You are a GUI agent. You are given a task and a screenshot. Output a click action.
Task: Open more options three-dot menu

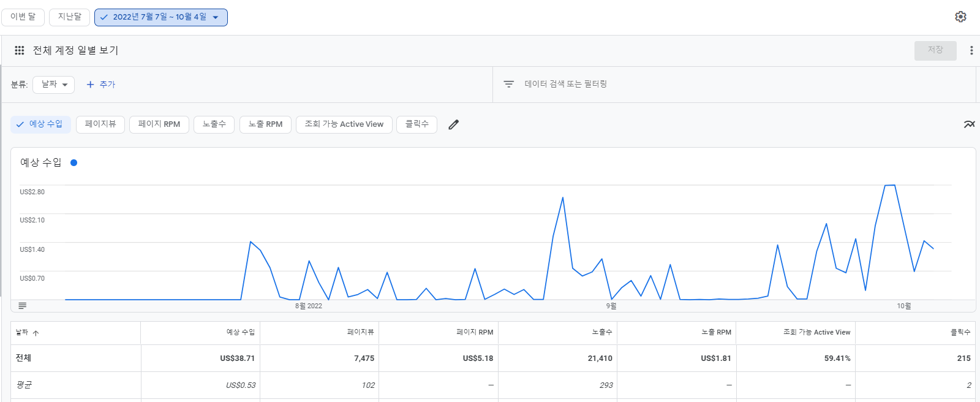971,50
